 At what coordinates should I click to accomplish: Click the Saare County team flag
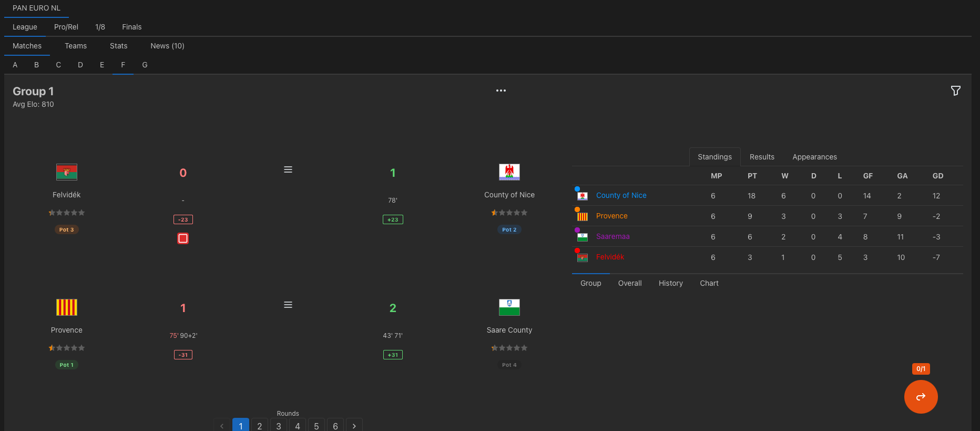[x=509, y=307]
